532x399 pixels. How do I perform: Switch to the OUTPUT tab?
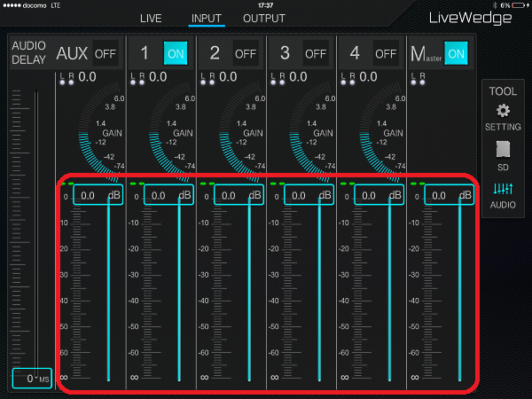(264, 19)
